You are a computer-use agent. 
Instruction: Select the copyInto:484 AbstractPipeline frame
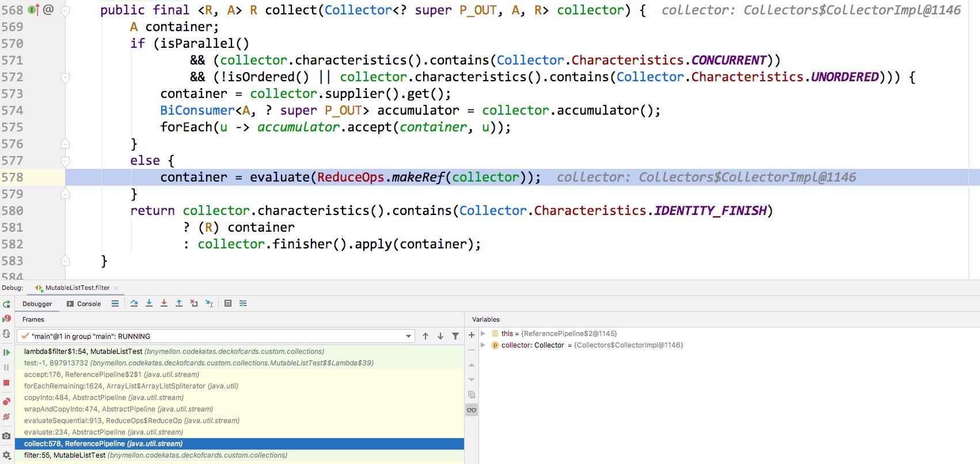tap(240, 397)
